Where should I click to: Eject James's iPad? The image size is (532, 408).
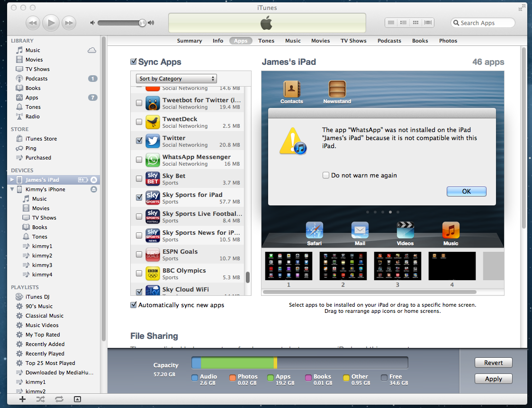(94, 180)
